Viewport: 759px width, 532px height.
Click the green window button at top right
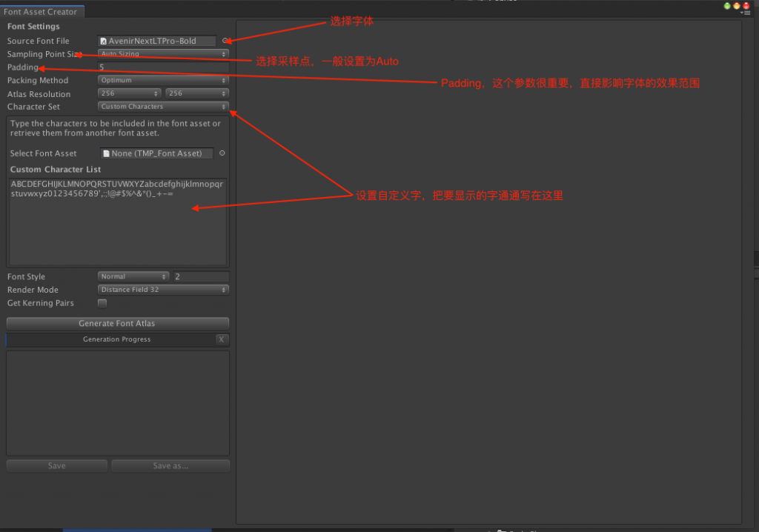click(x=728, y=5)
